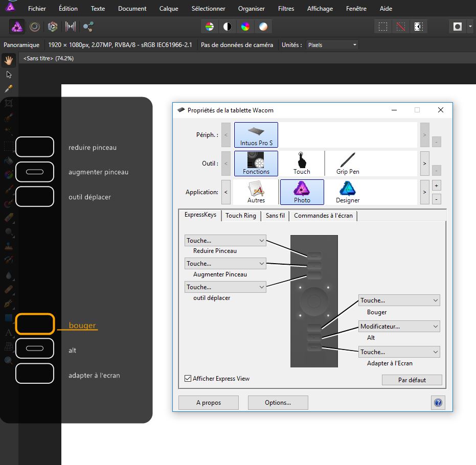Click the Select All marquee icon

coord(383,27)
